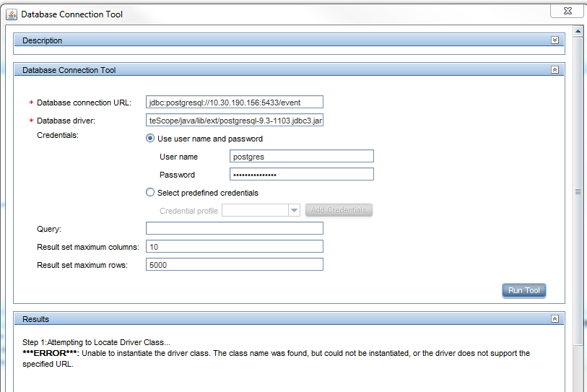
Task: Click the vertical scrollbar up arrow
Action: tap(578, 31)
